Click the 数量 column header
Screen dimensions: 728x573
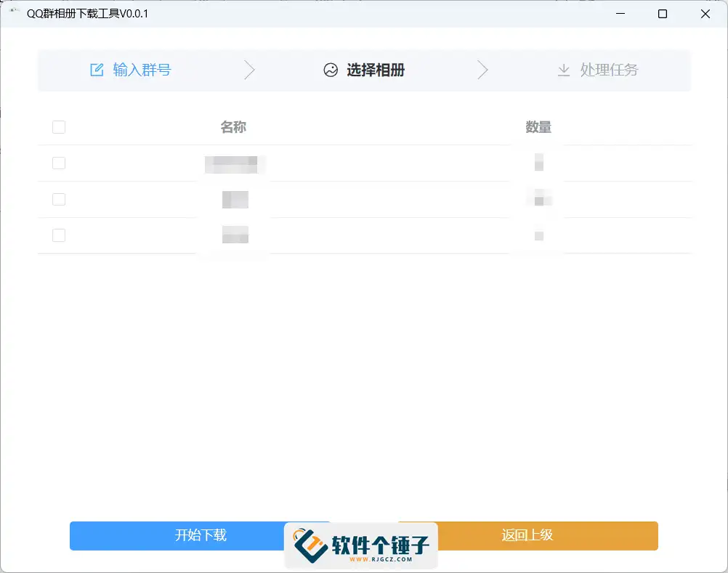(538, 126)
